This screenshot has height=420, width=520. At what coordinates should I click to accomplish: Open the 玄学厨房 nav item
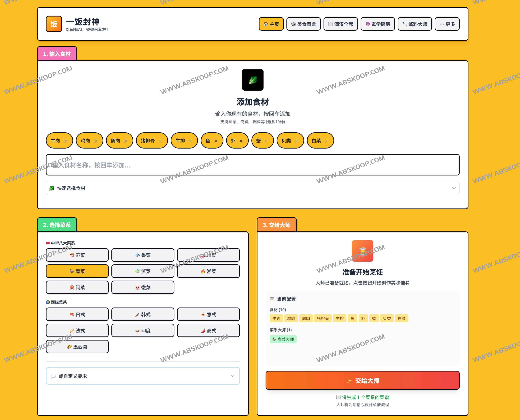click(377, 24)
